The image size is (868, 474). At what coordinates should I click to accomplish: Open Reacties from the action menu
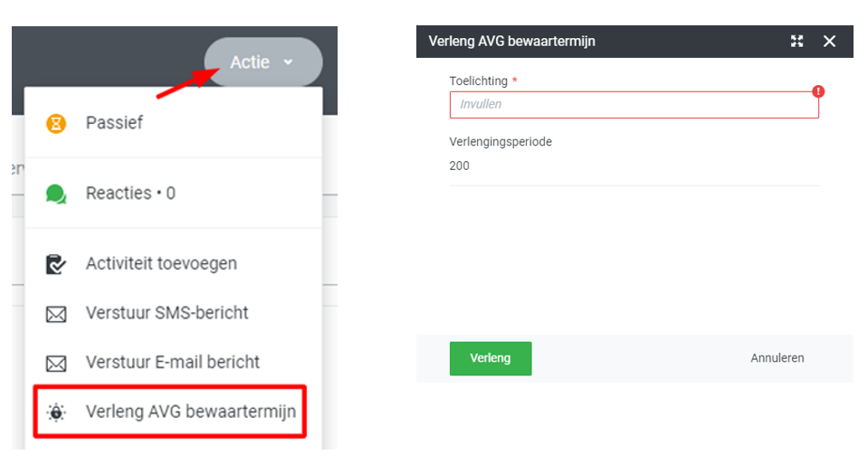click(130, 194)
